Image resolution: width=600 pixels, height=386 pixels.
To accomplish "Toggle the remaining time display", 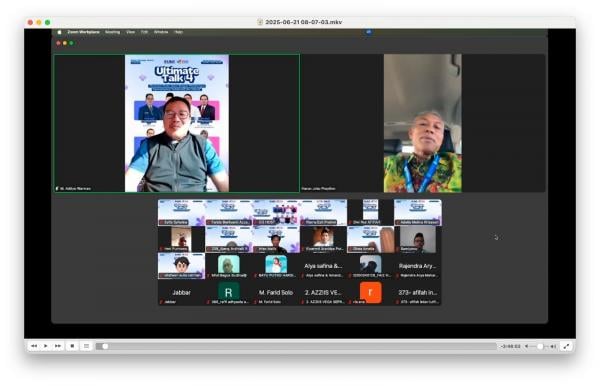I will [x=510, y=346].
